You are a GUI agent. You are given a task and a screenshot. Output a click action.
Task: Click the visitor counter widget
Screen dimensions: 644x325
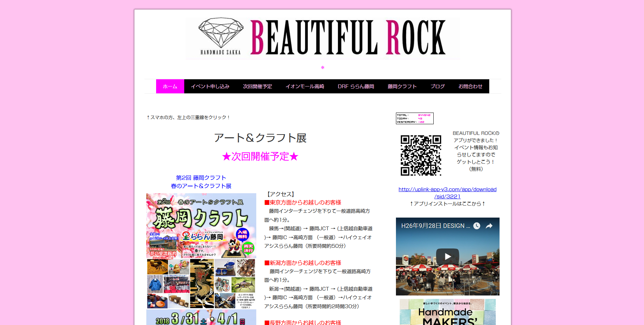click(414, 118)
